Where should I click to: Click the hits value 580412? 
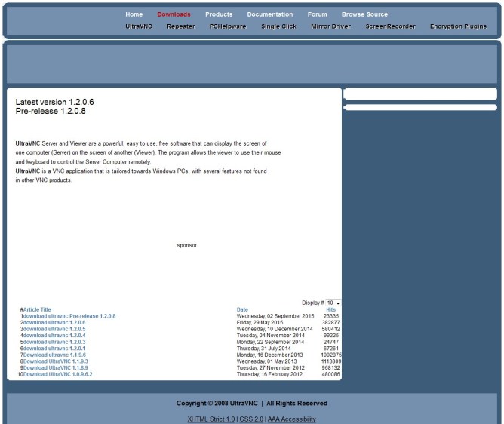coord(330,329)
